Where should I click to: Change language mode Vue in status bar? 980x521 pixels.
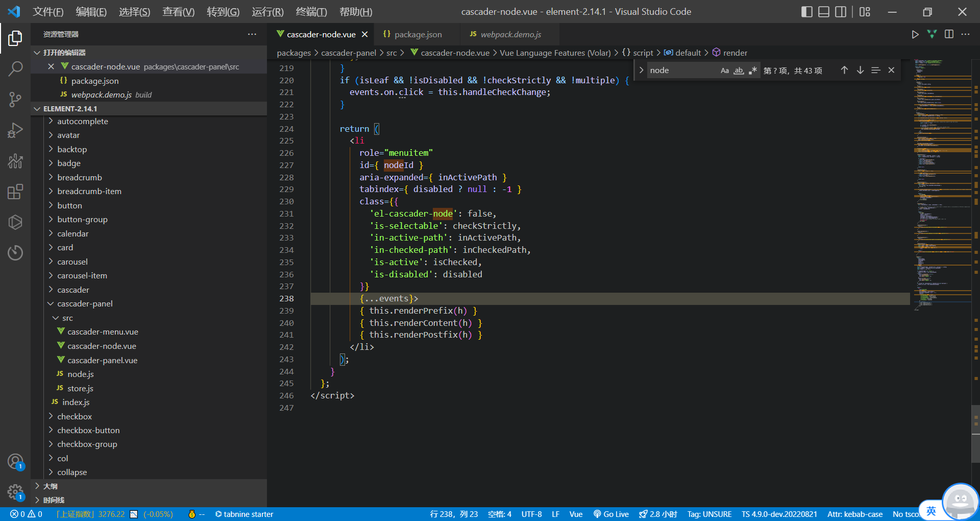pyautogui.click(x=576, y=514)
